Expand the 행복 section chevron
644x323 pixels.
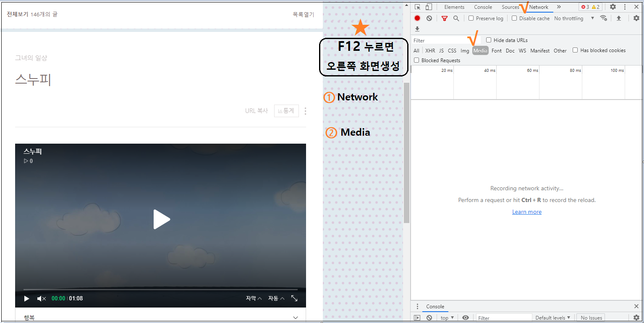pyautogui.click(x=296, y=318)
